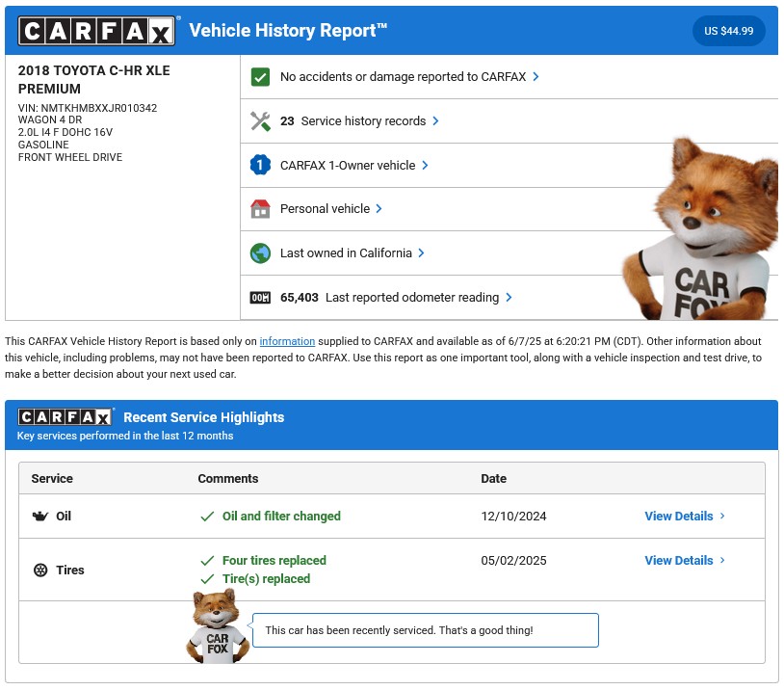Click the small Car Fox mascot near the message
Screen dimensions: 784x690
(x=218, y=626)
